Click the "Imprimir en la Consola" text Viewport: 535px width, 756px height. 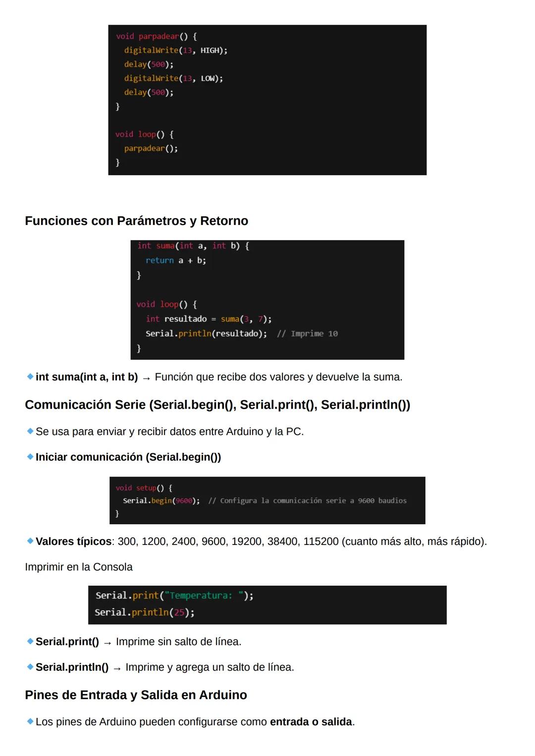(x=79, y=567)
